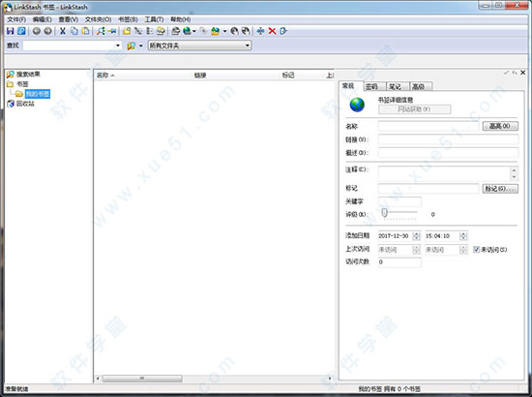Click the Cut scissors icon

(x=63, y=31)
